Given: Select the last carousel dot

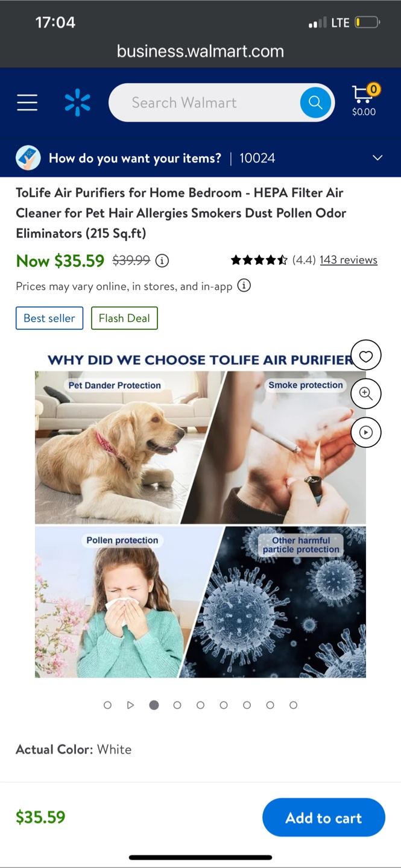Looking at the screenshot, I should (x=293, y=705).
